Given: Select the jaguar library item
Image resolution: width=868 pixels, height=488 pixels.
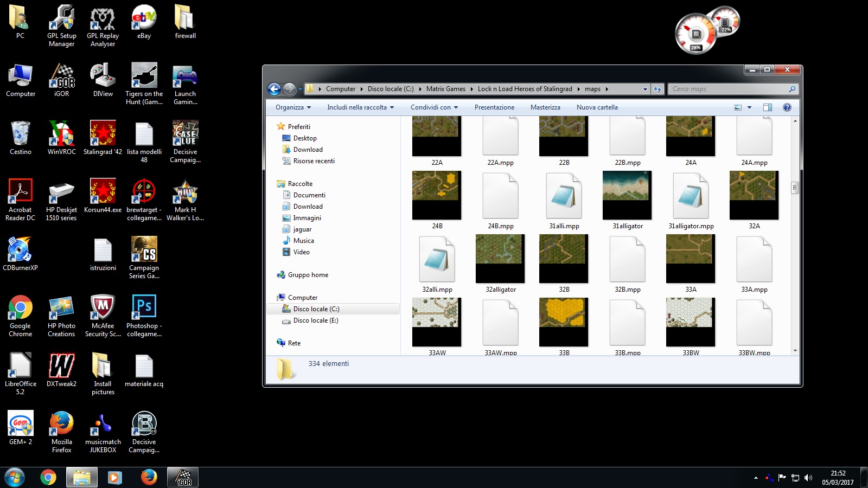Looking at the screenshot, I should pos(302,229).
